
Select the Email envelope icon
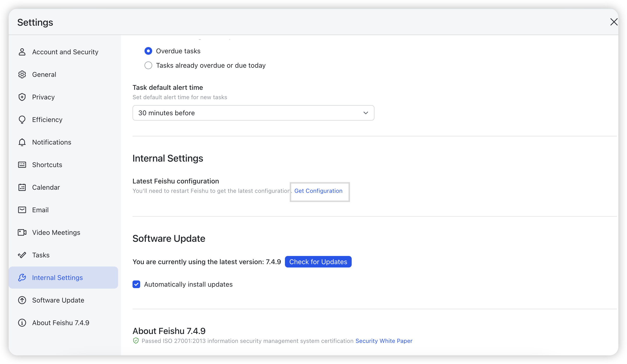(x=22, y=210)
